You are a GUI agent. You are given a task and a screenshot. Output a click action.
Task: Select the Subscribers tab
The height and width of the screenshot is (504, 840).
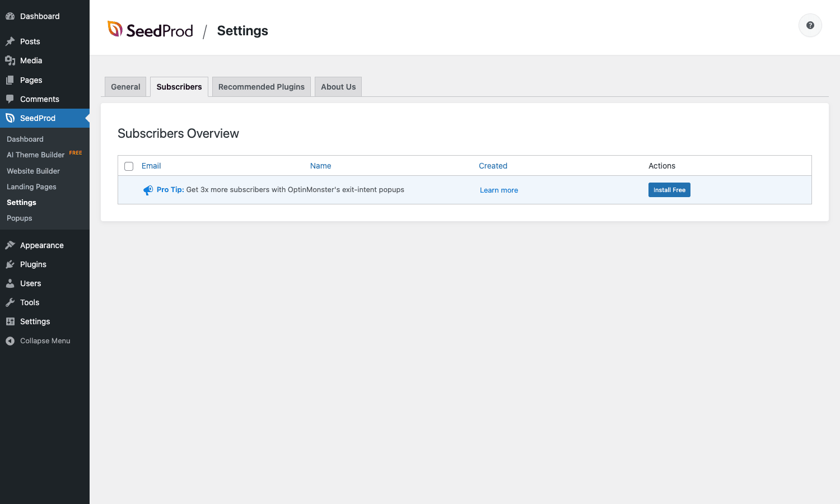tap(179, 87)
